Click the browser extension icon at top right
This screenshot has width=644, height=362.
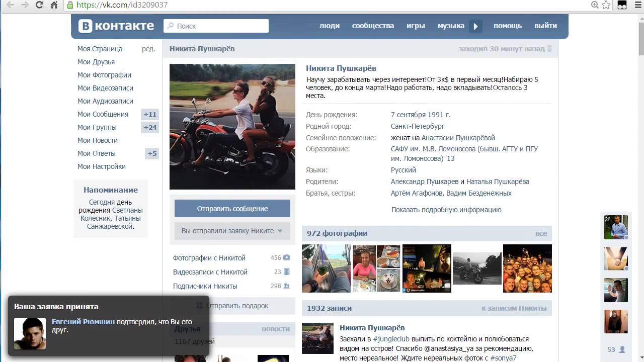622,5
